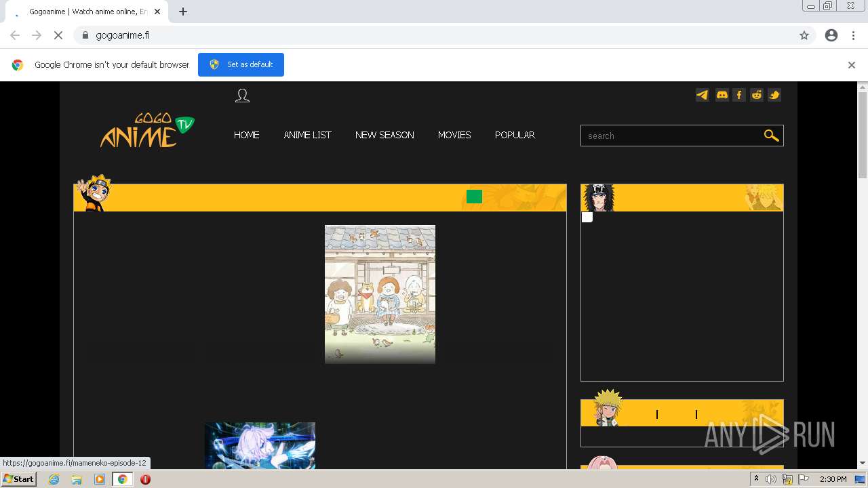The height and width of the screenshot is (488, 868).
Task: Open the Twitter social icon
Action: (774, 95)
